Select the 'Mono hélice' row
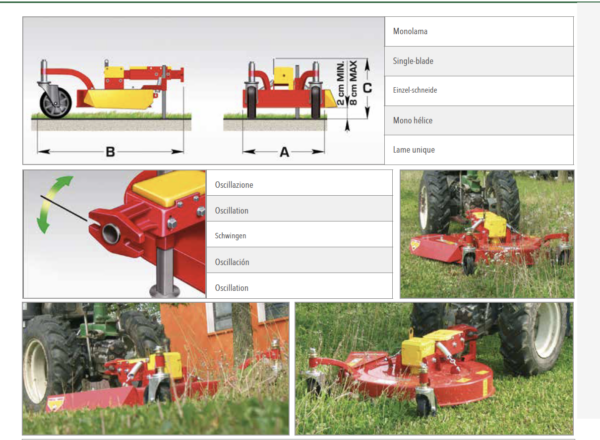 click(479, 120)
